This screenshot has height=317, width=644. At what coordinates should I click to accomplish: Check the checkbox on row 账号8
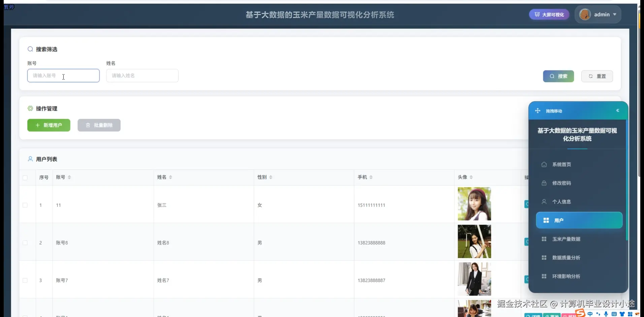25,243
